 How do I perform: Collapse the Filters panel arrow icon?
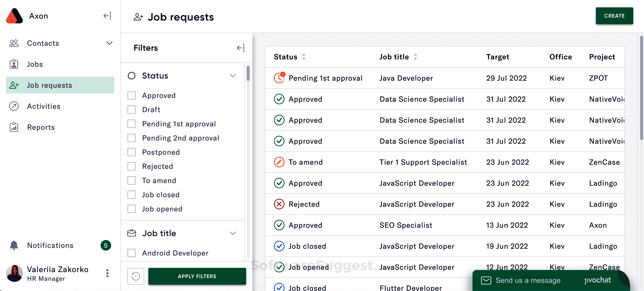tap(240, 48)
